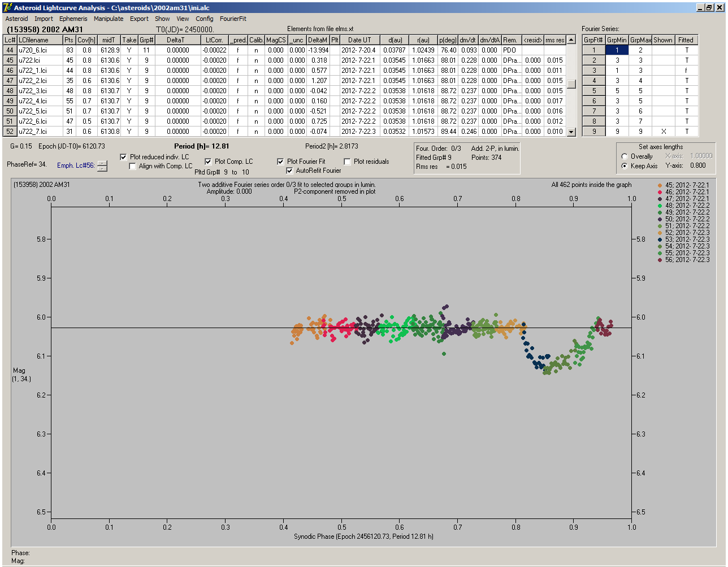
Task: Click the DeltaM column header
Action: (318, 40)
